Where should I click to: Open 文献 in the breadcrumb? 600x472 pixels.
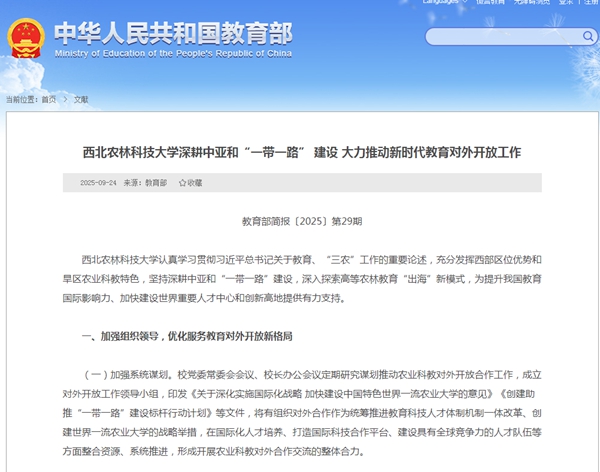coord(81,100)
